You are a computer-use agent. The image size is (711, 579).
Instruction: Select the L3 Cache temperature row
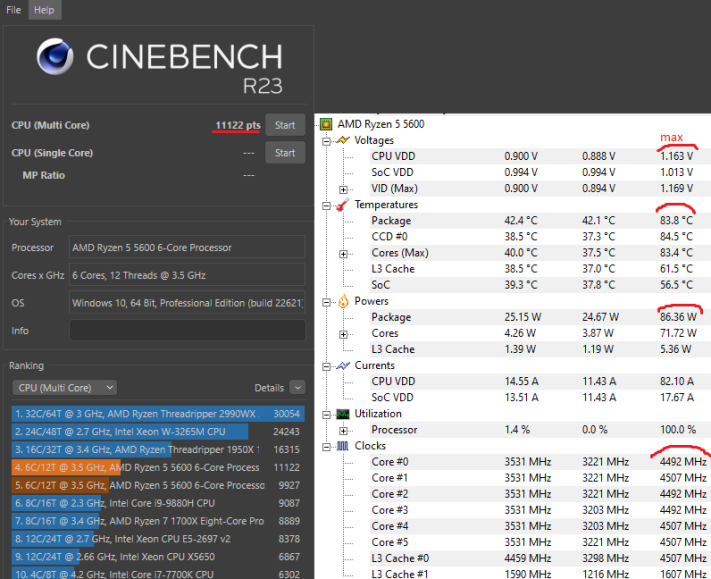540,268
